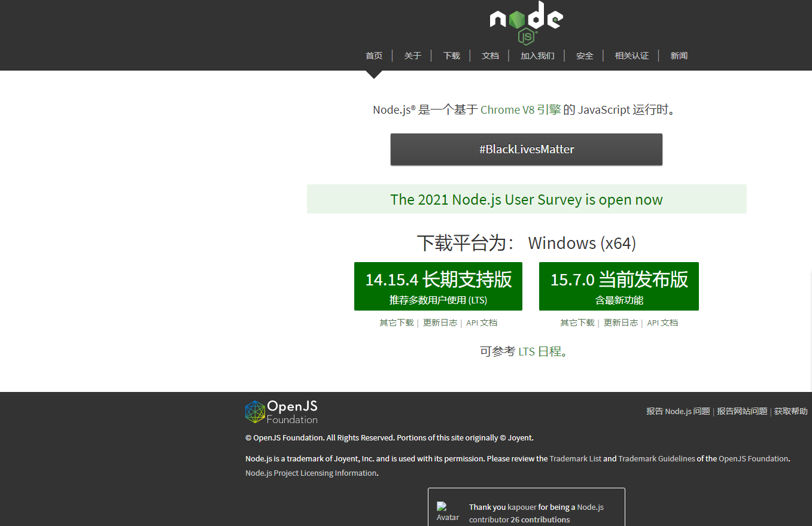Image resolution: width=812 pixels, height=526 pixels.
Task: Click the #BlackLivesMatter button
Action: click(527, 149)
